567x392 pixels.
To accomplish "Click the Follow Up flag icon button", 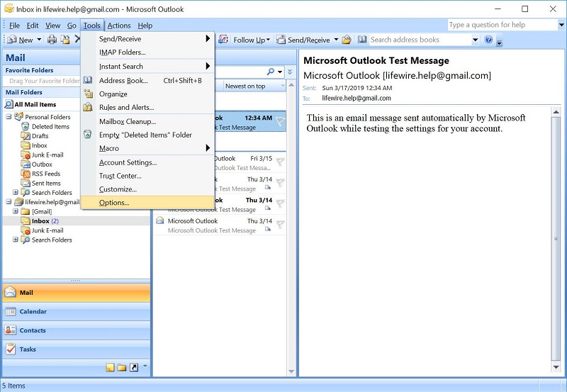I will point(223,40).
